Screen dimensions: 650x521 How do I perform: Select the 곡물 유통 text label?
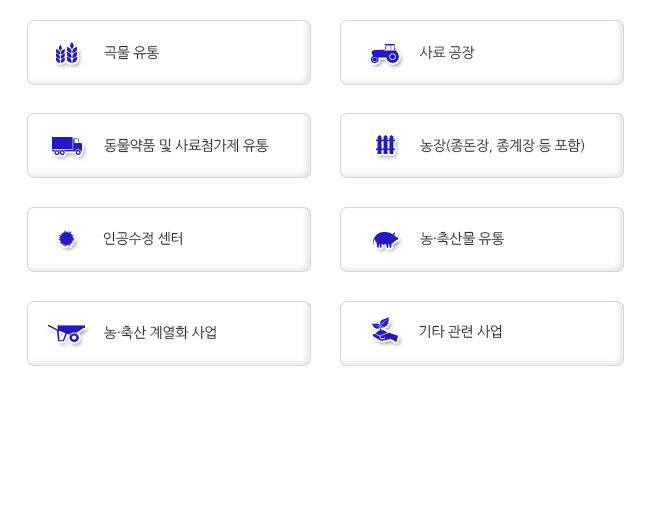(131, 53)
